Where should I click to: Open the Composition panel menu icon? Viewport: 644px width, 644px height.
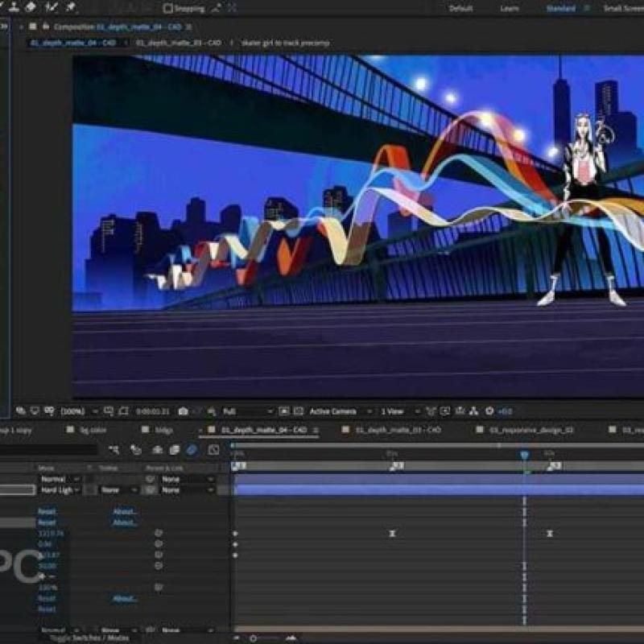pos(189,27)
